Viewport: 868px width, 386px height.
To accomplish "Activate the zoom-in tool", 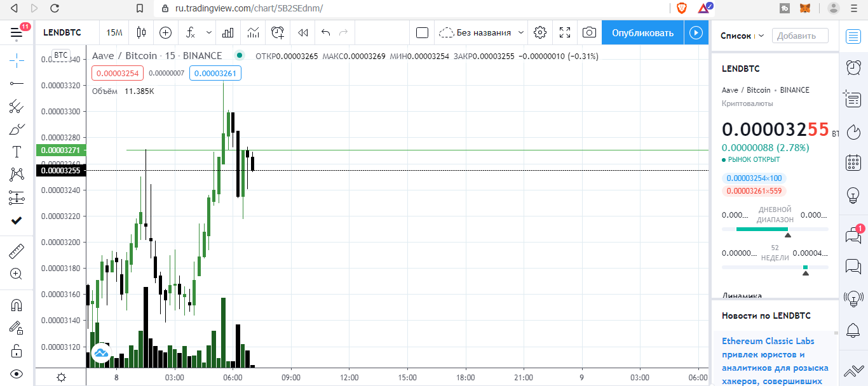I will 17,274.
